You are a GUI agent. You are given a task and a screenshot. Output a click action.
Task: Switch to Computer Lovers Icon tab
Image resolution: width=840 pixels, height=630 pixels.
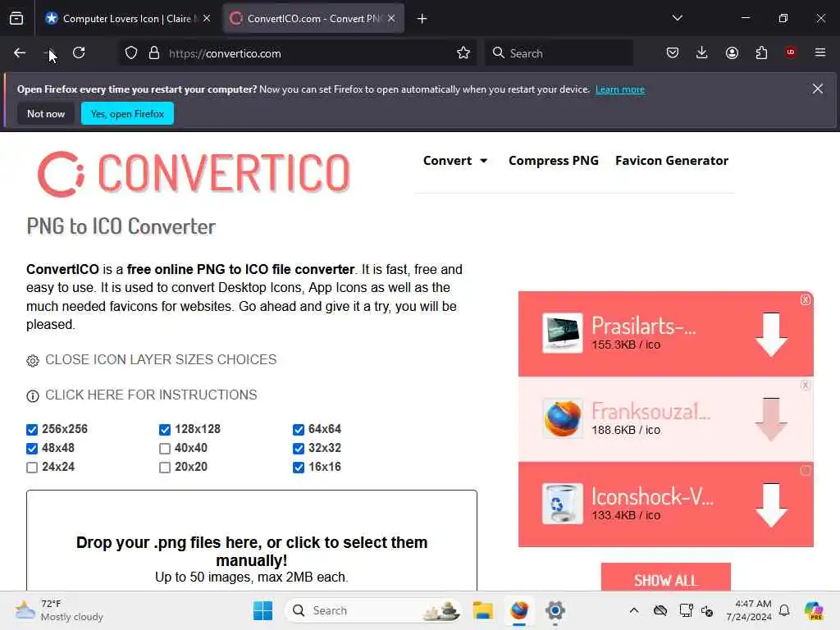[127, 19]
